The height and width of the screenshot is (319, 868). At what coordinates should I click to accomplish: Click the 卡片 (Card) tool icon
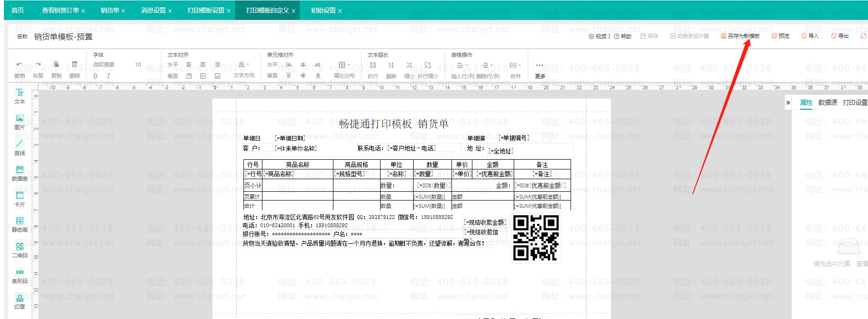[x=19, y=198]
